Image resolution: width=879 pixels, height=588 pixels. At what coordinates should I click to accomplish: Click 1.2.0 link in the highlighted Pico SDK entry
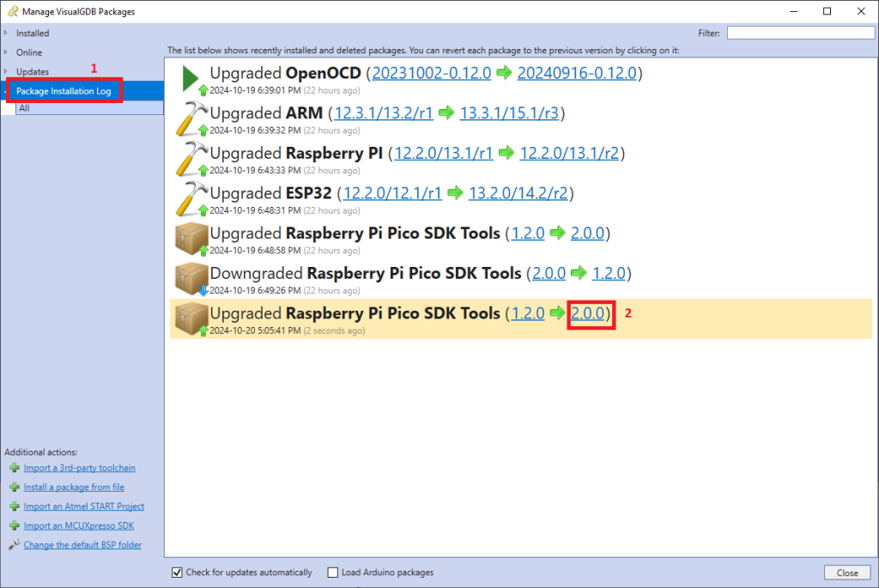[x=528, y=313]
